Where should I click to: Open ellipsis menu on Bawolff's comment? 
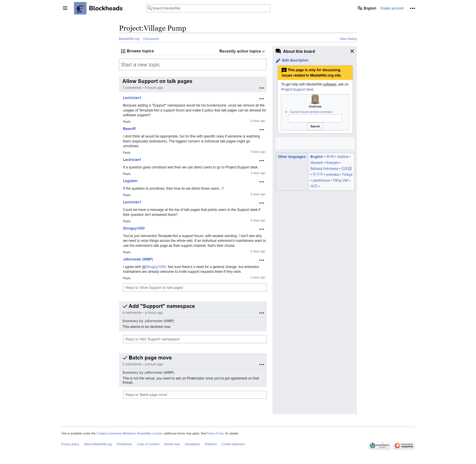261,130
